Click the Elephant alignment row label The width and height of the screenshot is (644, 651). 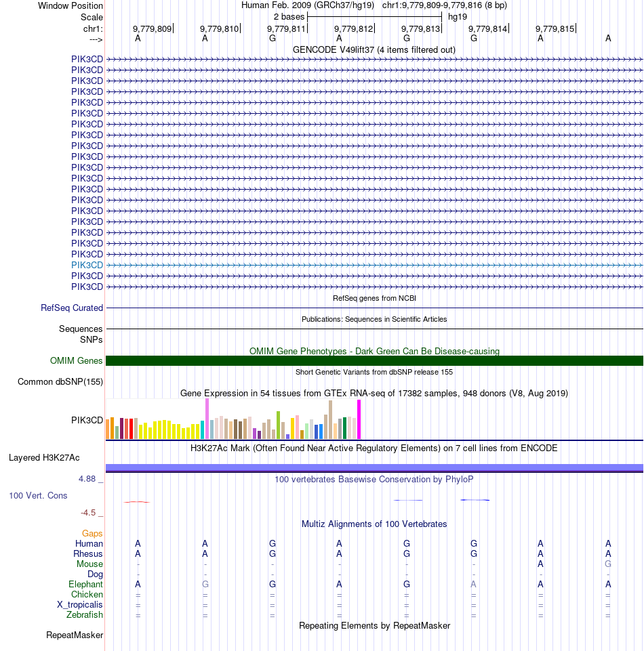point(85,584)
